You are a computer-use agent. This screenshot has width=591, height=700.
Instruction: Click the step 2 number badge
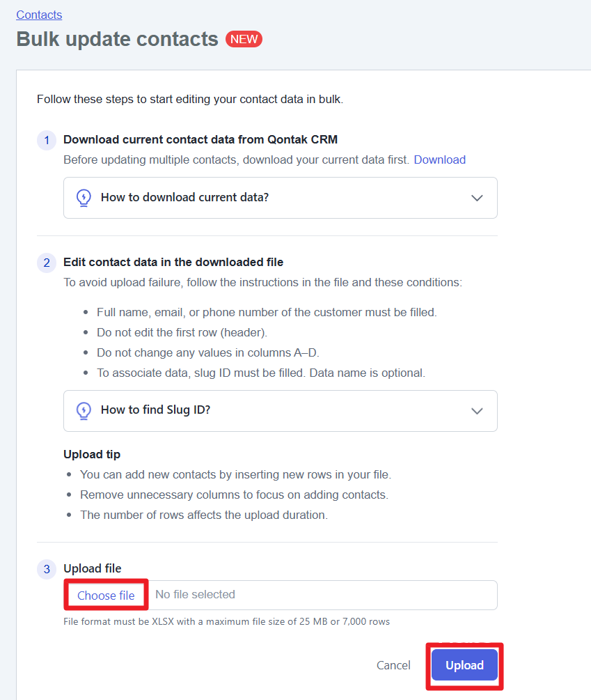(47, 263)
